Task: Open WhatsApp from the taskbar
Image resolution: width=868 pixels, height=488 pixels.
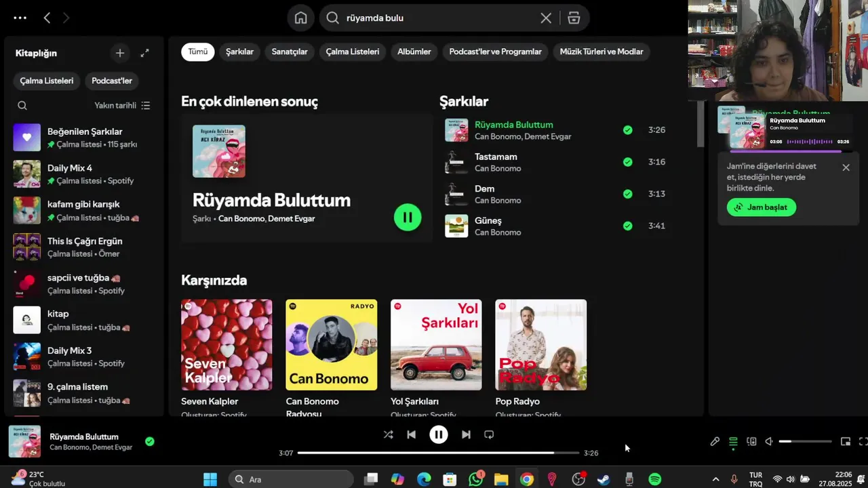Action: click(476, 479)
